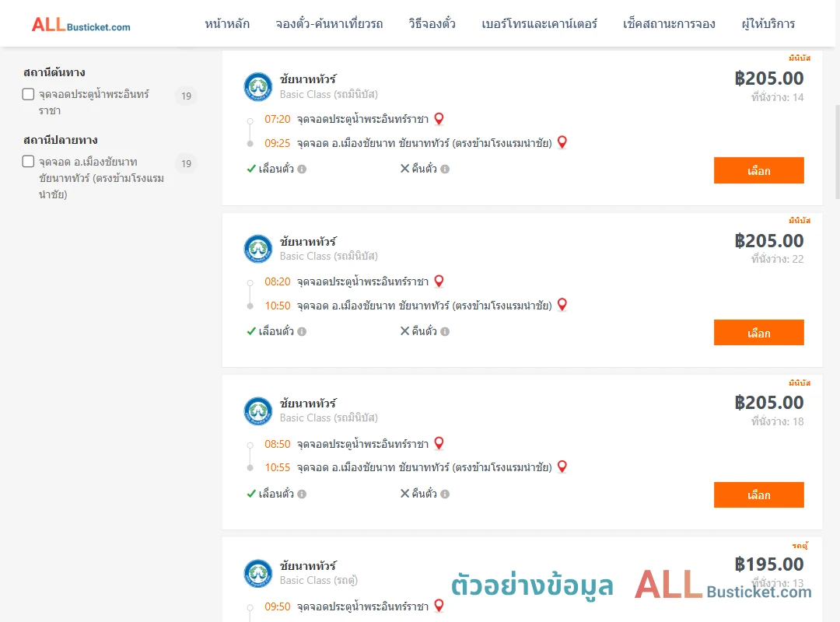Open map pin for 07:20 departure point

[x=439, y=119]
